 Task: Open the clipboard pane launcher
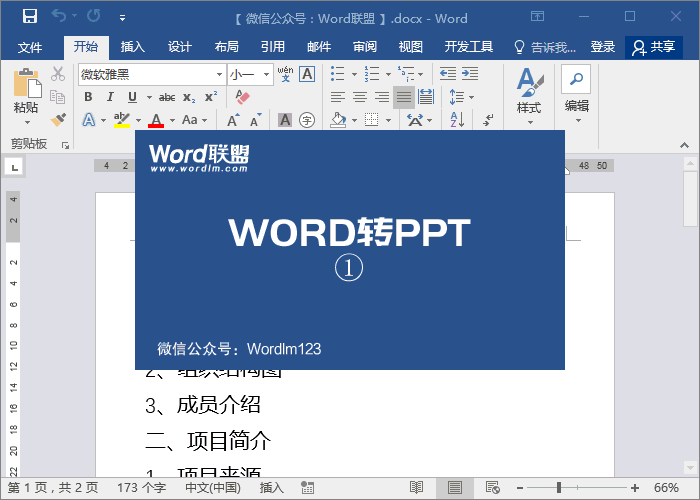coord(66,146)
